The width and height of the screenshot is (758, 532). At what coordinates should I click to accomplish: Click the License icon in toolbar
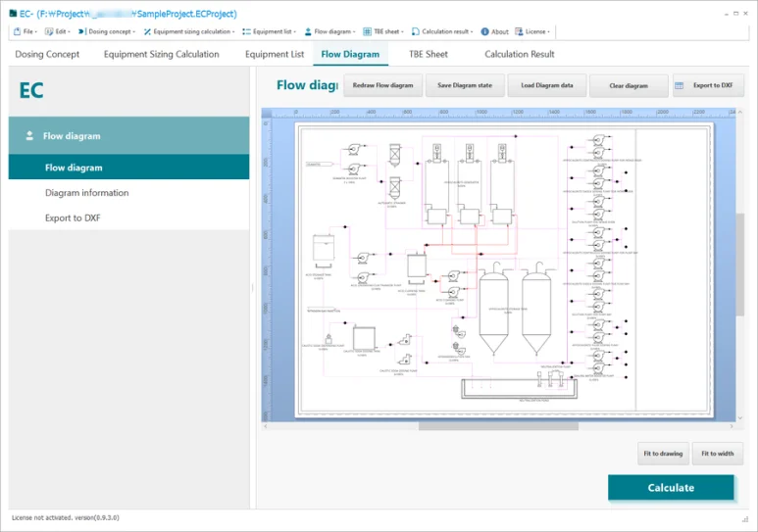coord(519,31)
